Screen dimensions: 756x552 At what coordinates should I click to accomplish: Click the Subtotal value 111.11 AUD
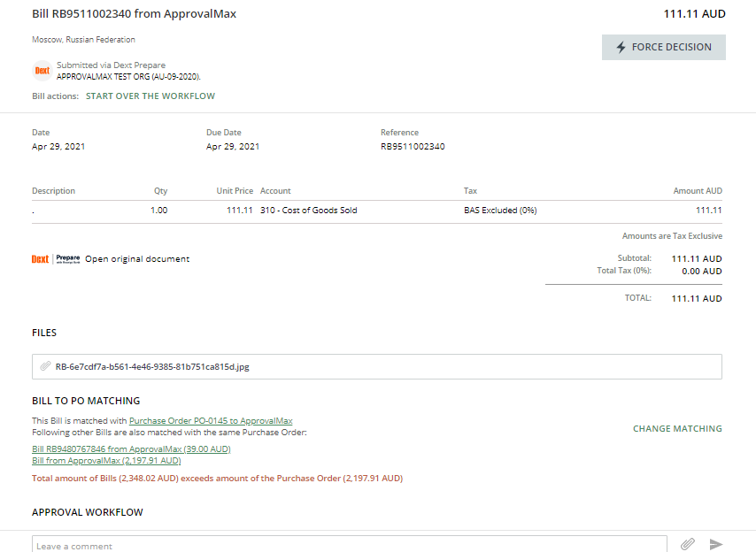tap(697, 258)
